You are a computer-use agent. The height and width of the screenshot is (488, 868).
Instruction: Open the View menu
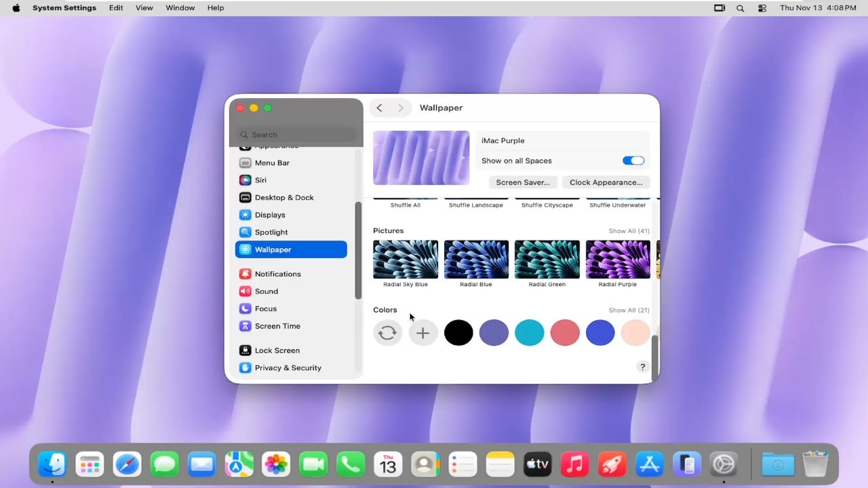point(144,7)
